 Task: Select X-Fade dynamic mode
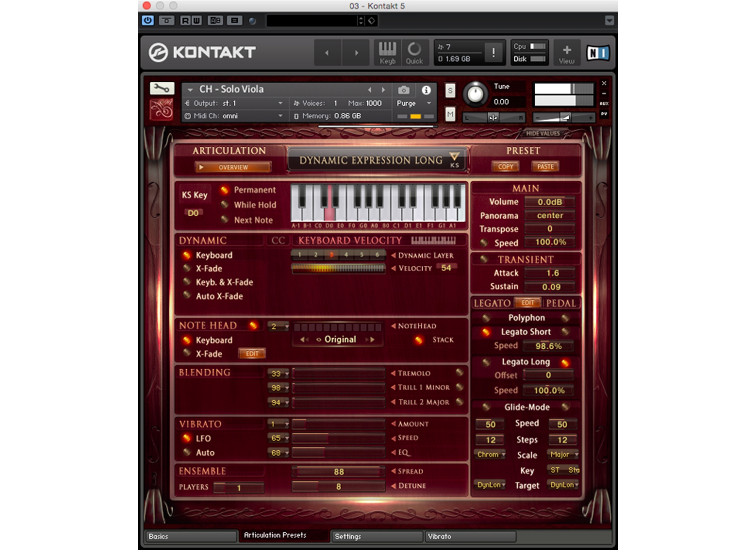coord(187,268)
